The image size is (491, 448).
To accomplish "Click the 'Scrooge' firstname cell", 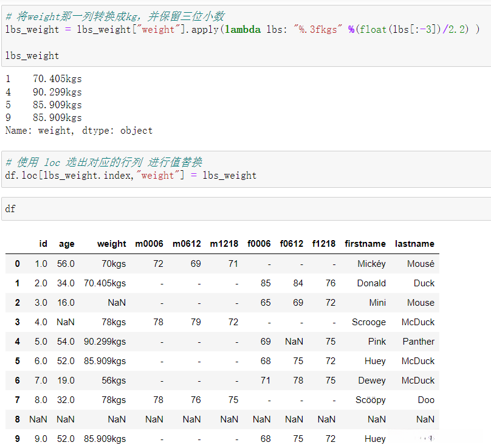I will (x=369, y=322).
